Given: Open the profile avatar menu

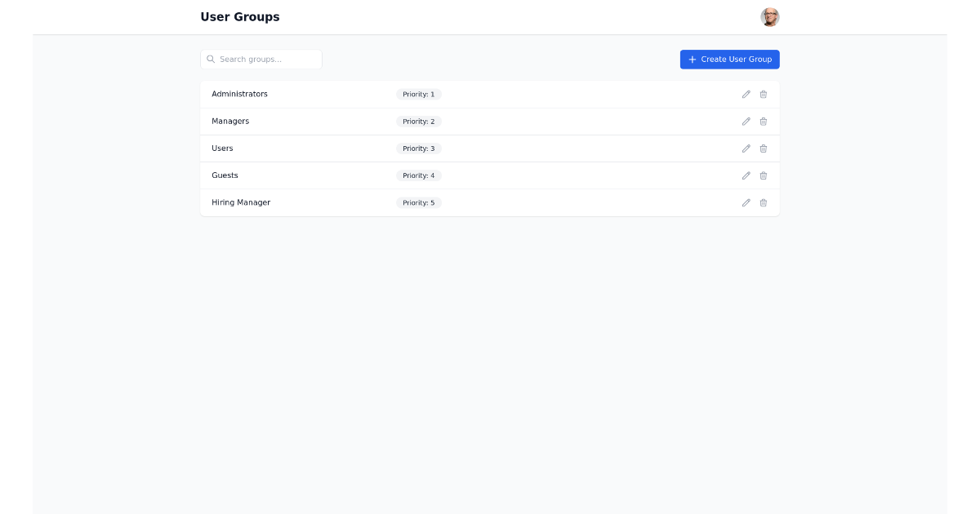Looking at the screenshot, I should [768, 16].
